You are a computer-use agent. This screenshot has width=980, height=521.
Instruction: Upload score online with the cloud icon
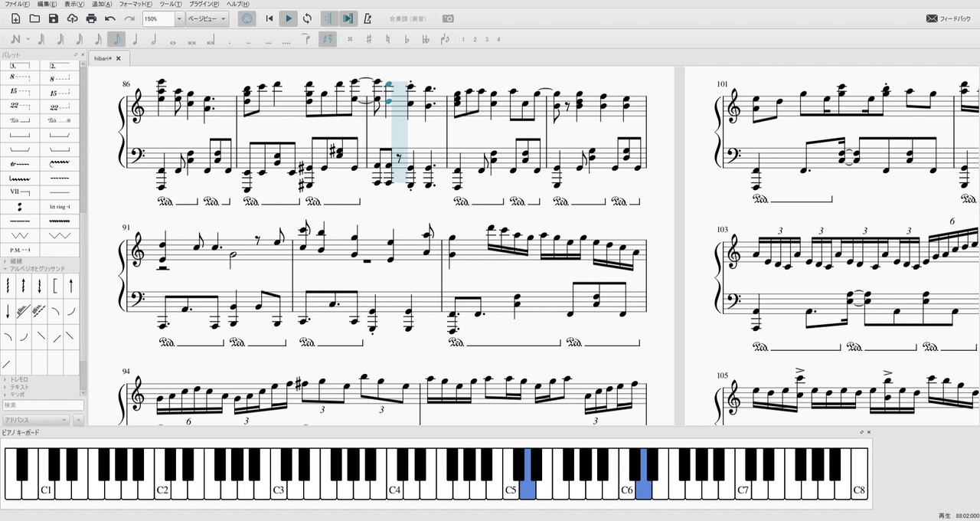click(x=73, y=18)
